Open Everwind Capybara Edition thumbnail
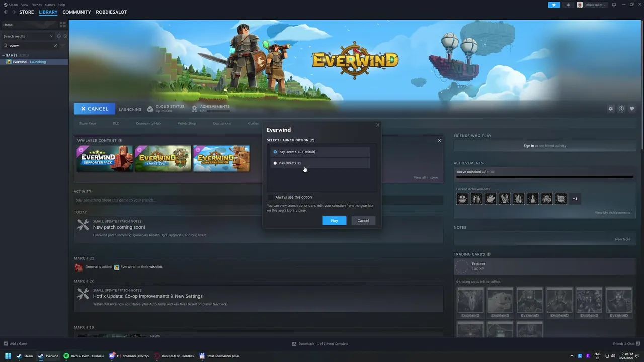 (221, 159)
